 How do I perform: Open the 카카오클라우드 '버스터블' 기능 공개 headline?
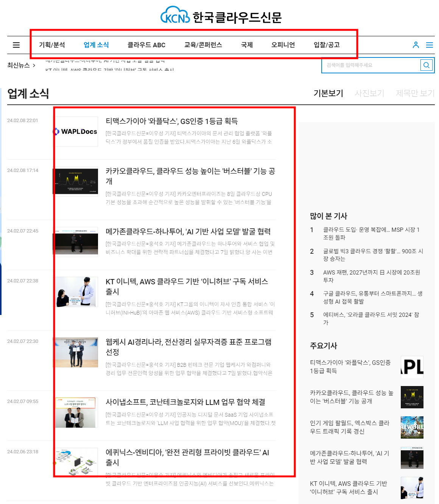click(190, 176)
